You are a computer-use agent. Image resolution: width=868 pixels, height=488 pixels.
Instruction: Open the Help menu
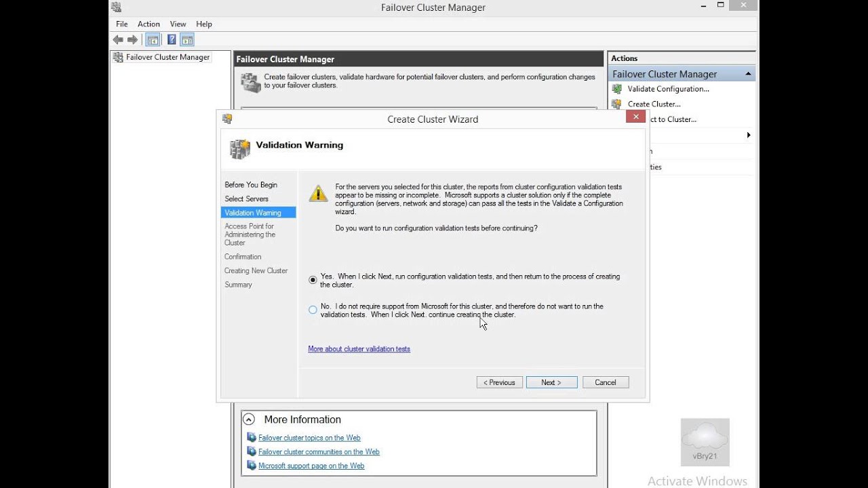(x=204, y=24)
